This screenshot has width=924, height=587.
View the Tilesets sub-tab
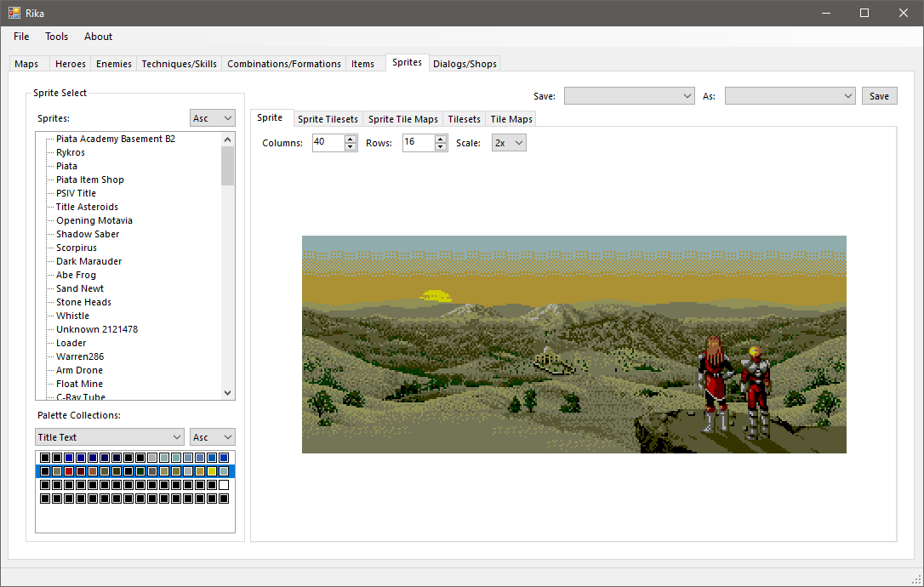click(464, 119)
